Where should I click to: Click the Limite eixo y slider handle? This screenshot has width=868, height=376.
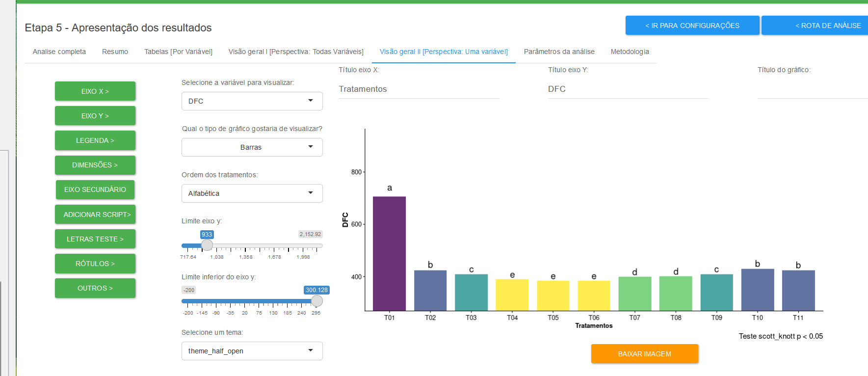point(207,245)
